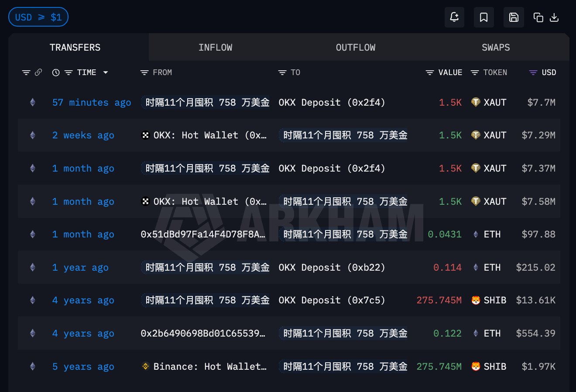
Task: Click the USD column header label
Action: tap(549, 72)
